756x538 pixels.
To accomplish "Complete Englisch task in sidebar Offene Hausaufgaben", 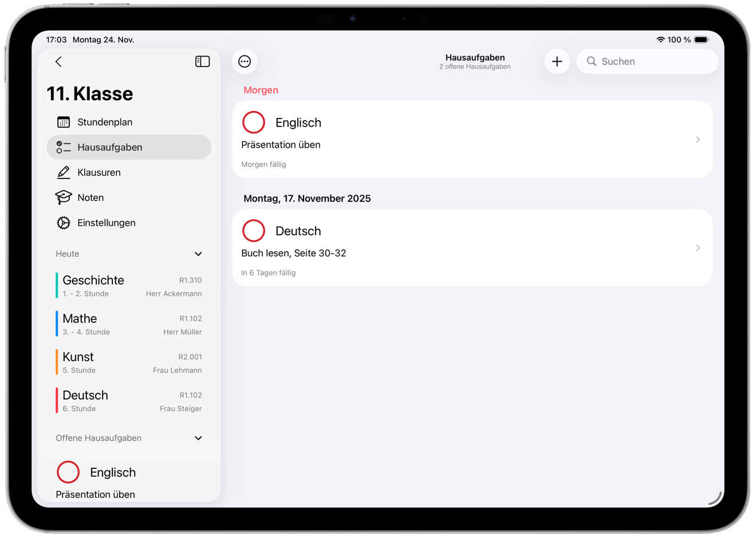I will pos(68,472).
